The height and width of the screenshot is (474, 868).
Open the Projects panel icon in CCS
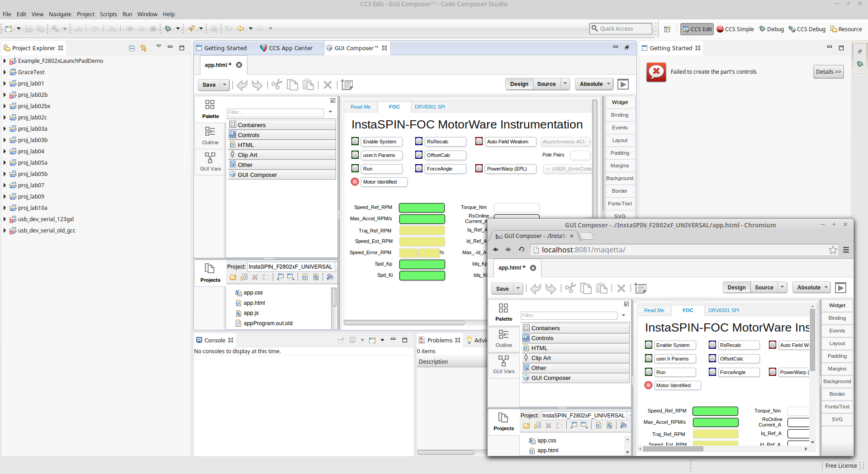210,273
